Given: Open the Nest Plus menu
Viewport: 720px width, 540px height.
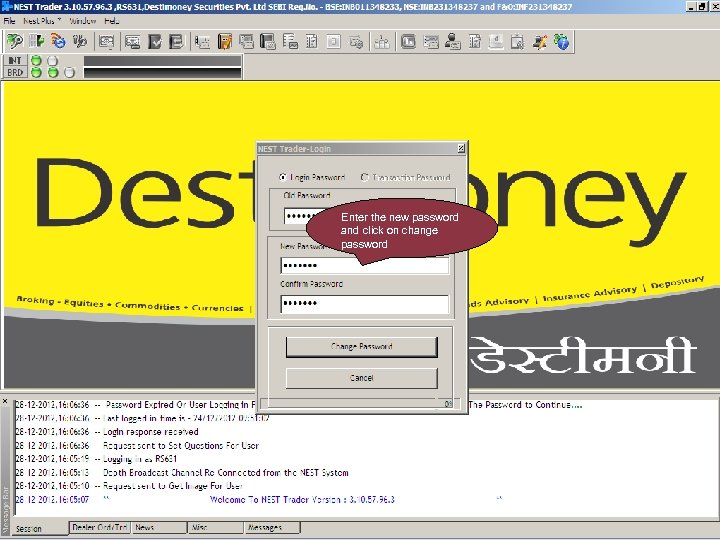Looking at the screenshot, I should (x=42, y=21).
